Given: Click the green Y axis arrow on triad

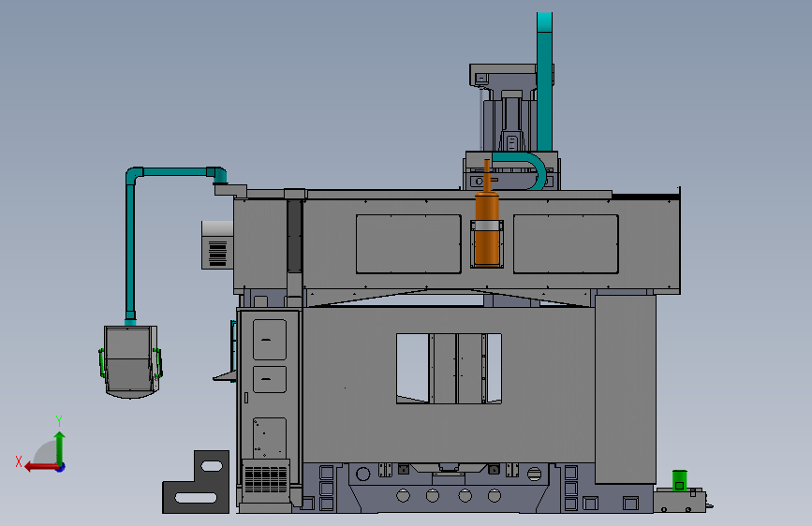Looking at the screenshot, I should pyautogui.click(x=60, y=447).
